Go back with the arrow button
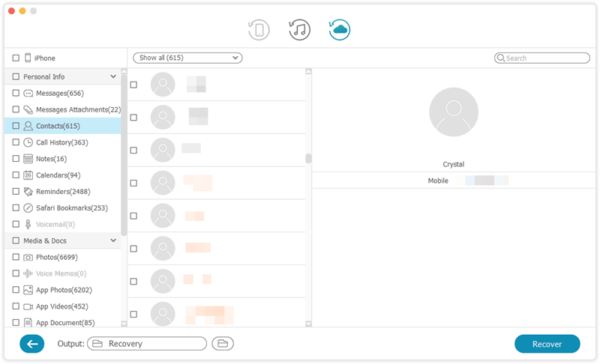This screenshot has width=600, height=364. pos(32,344)
